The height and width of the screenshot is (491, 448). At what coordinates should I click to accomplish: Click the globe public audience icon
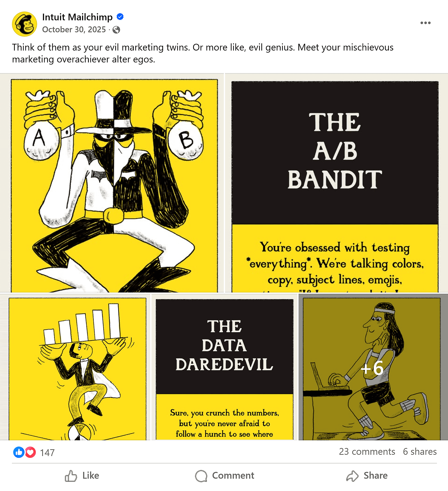point(116,30)
